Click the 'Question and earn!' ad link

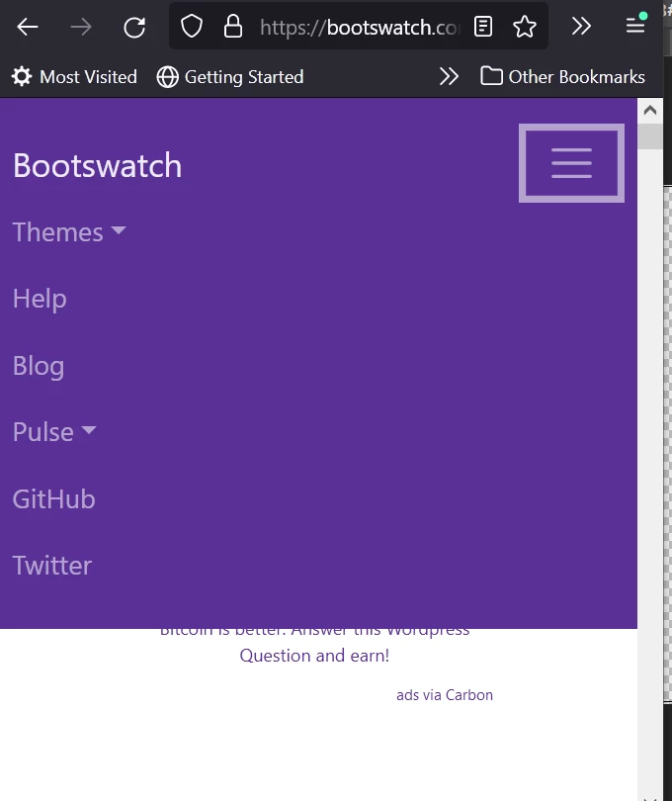click(314, 656)
